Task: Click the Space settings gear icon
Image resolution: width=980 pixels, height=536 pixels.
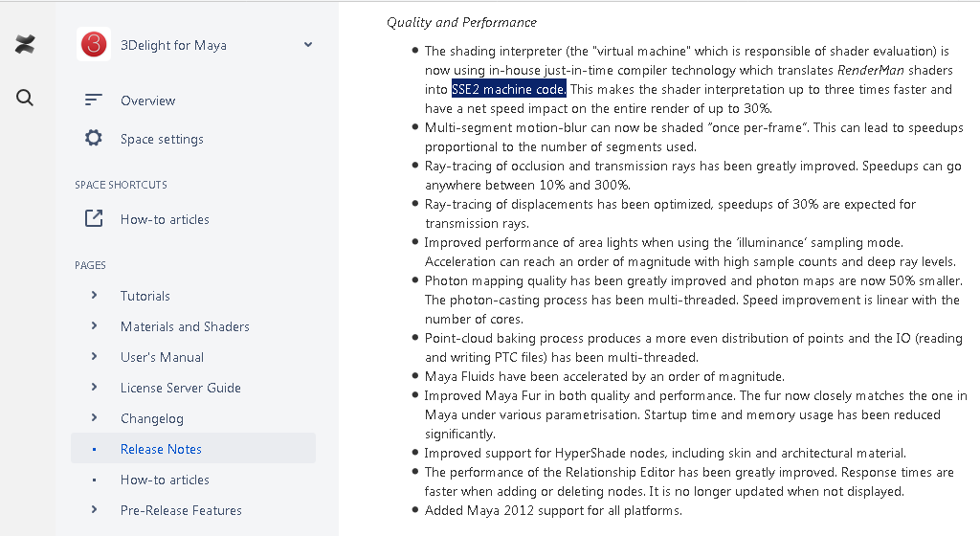Action: 93,139
